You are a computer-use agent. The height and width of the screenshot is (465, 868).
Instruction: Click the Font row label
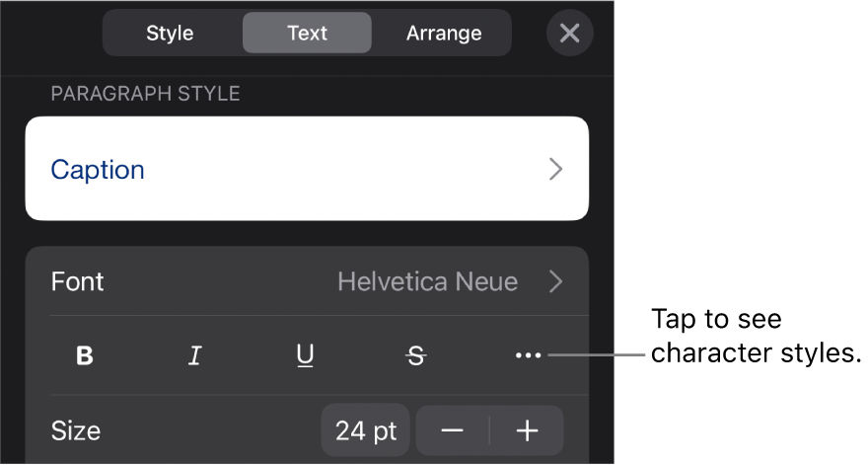[78, 281]
